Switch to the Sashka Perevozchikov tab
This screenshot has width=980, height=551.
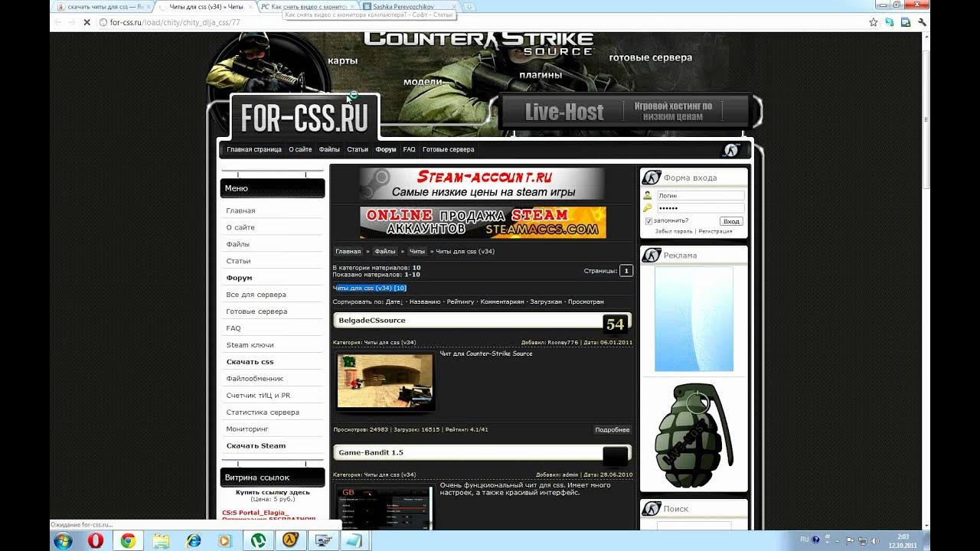pos(409,6)
